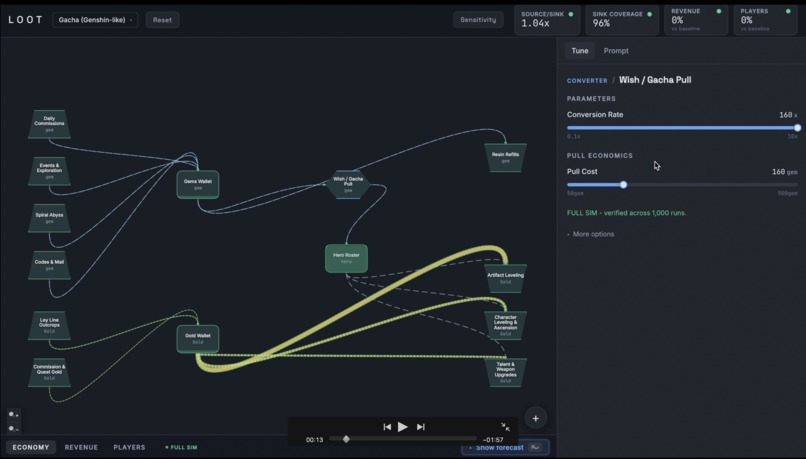Image resolution: width=806 pixels, height=459 pixels.
Task: Skip to next frame in player
Action: pos(420,427)
